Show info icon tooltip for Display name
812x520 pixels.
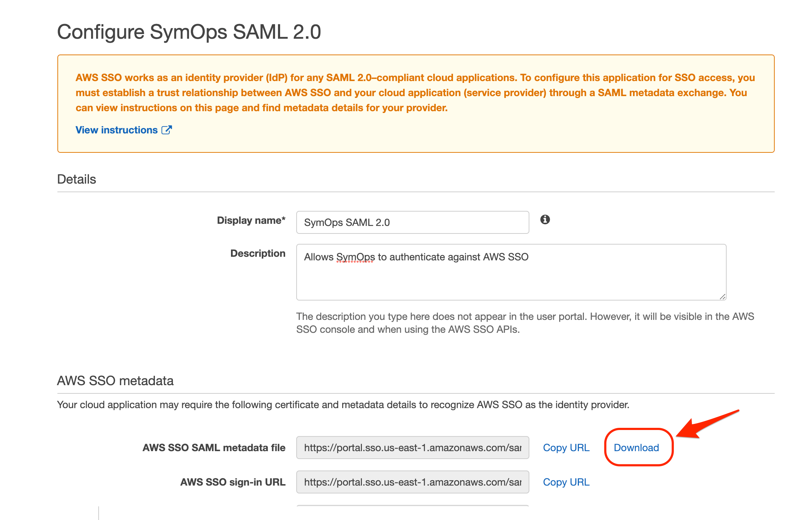coord(545,219)
